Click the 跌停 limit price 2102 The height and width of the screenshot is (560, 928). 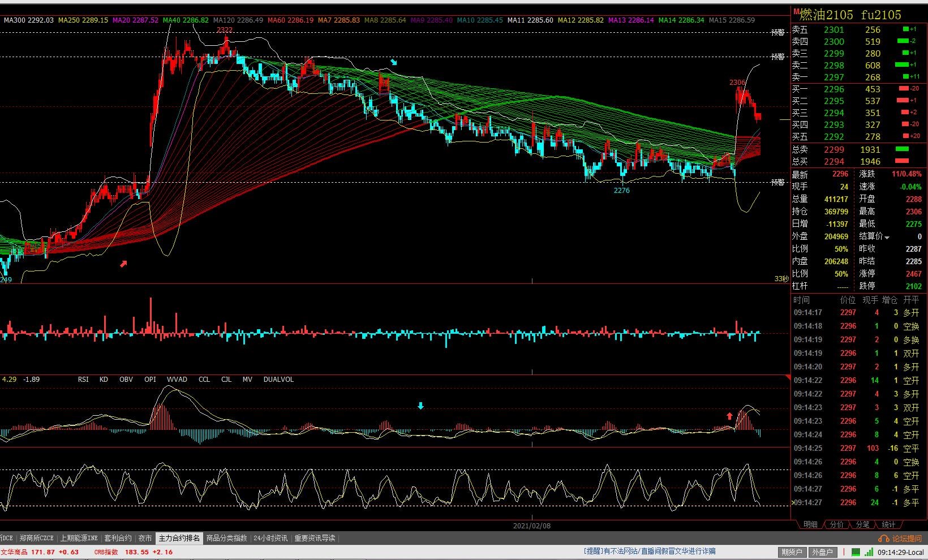(913, 286)
